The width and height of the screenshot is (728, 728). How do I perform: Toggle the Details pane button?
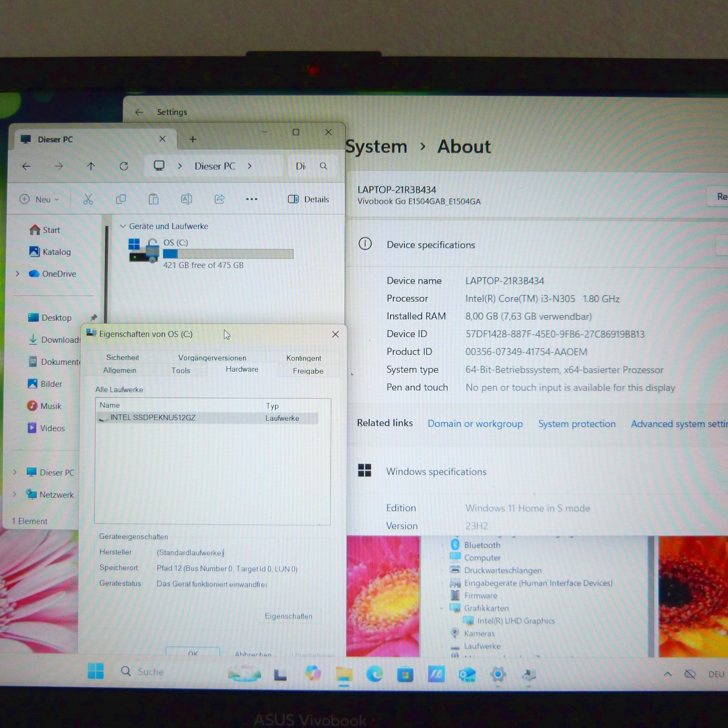pos(308,199)
